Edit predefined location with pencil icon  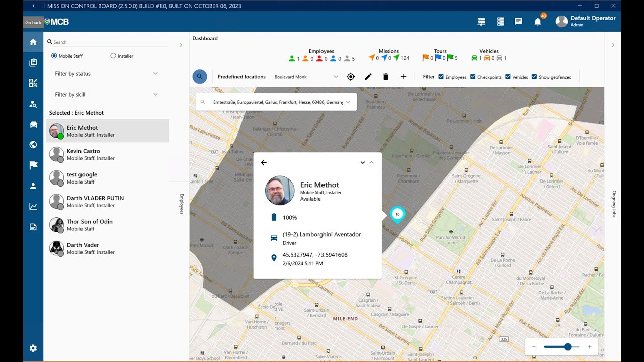pos(368,77)
